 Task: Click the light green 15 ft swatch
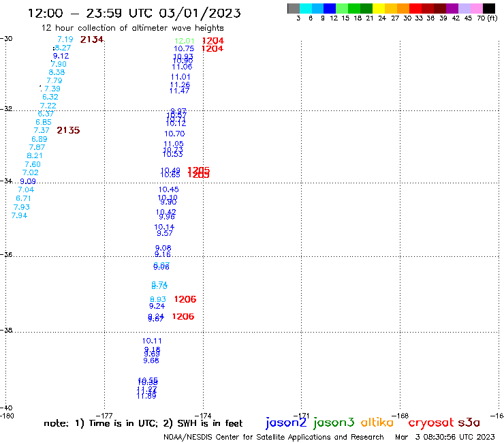pos(342,8)
